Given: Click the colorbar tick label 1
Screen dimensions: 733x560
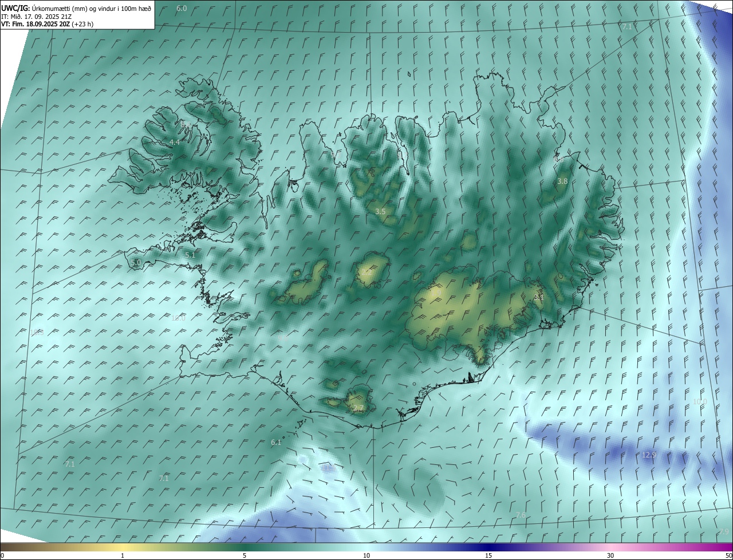Looking at the screenshot, I should click(123, 555).
